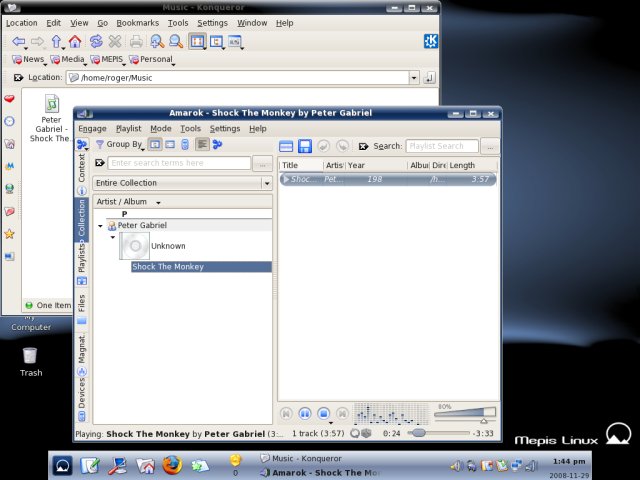Open the Engage menu in Amarok

[92, 129]
